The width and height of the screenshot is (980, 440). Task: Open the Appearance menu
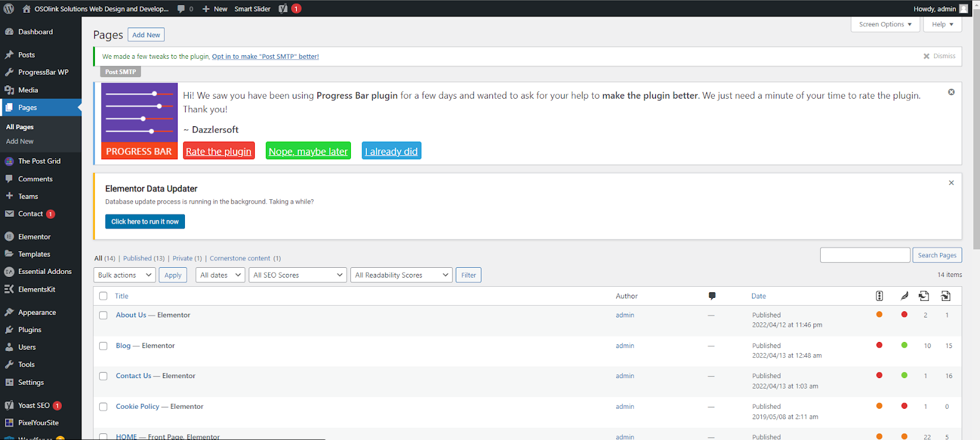37,313
